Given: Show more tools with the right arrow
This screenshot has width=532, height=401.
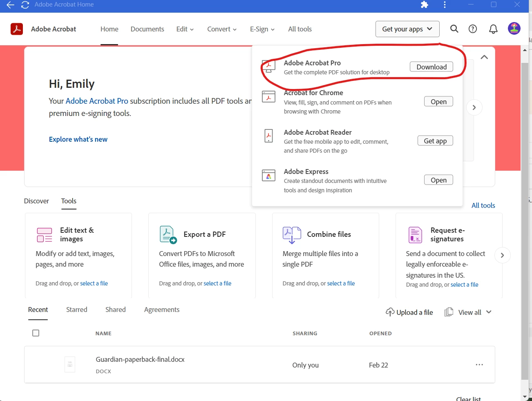Looking at the screenshot, I should click(x=502, y=255).
